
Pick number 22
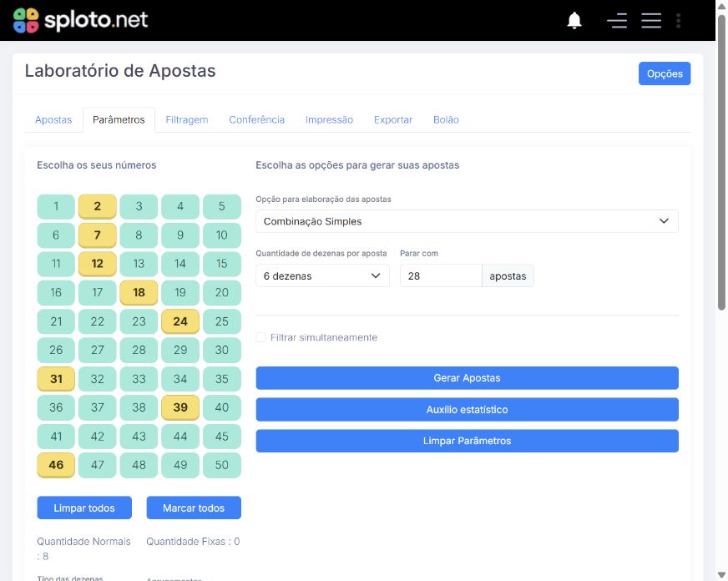[98, 321]
